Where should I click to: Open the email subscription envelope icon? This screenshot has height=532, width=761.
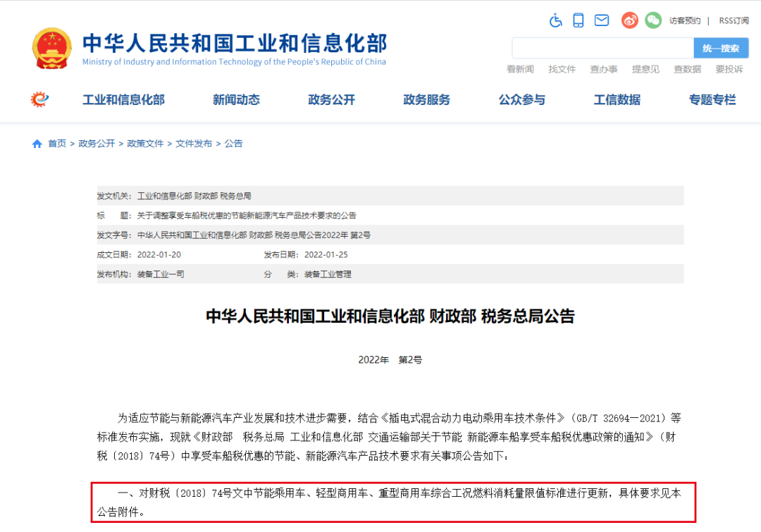pos(602,20)
